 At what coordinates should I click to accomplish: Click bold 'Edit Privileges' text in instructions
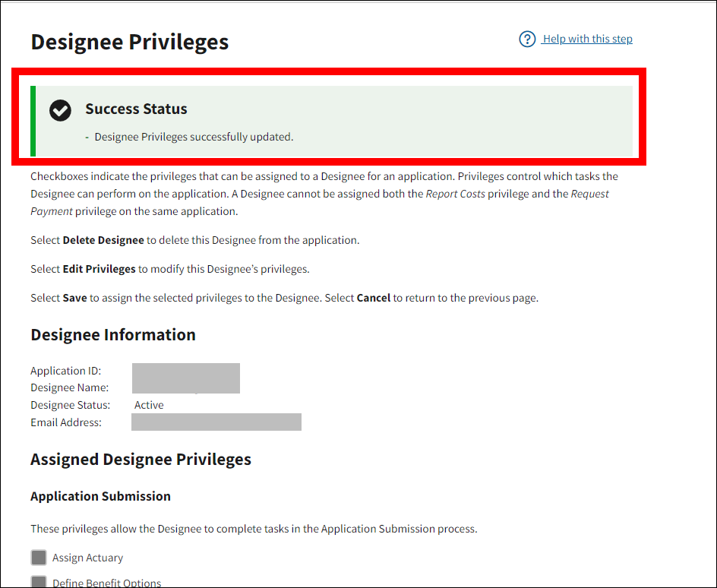(x=99, y=269)
